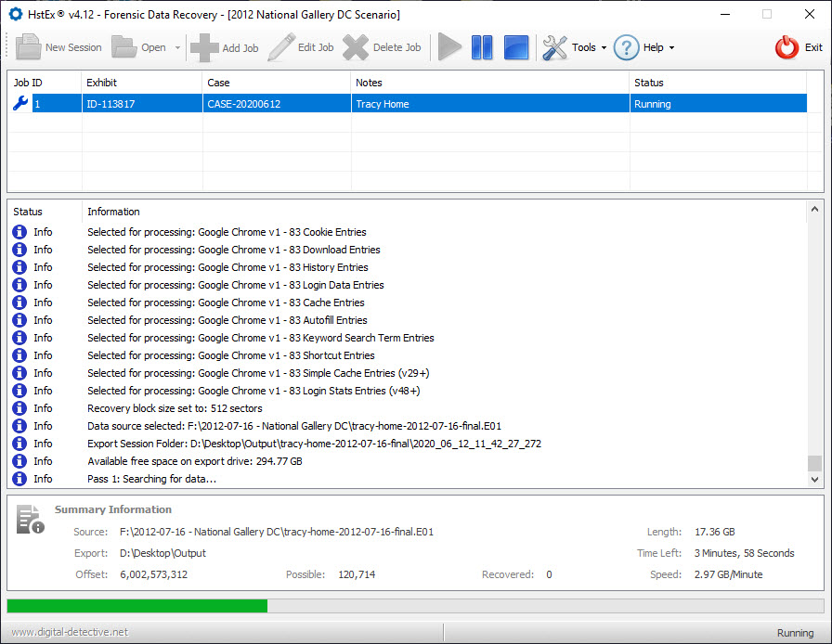
Task: Click the red Exit power button
Action: (x=787, y=47)
